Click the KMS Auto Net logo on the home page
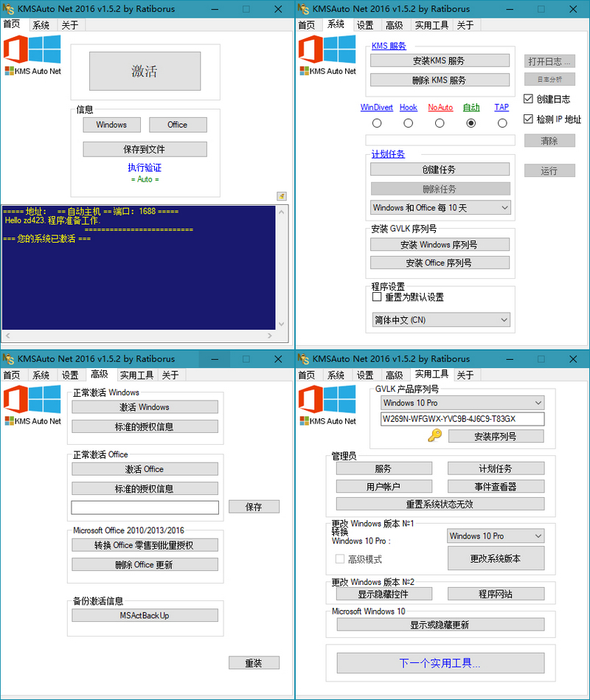Image resolution: width=590 pixels, height=700 pixels. click(32, 59)
